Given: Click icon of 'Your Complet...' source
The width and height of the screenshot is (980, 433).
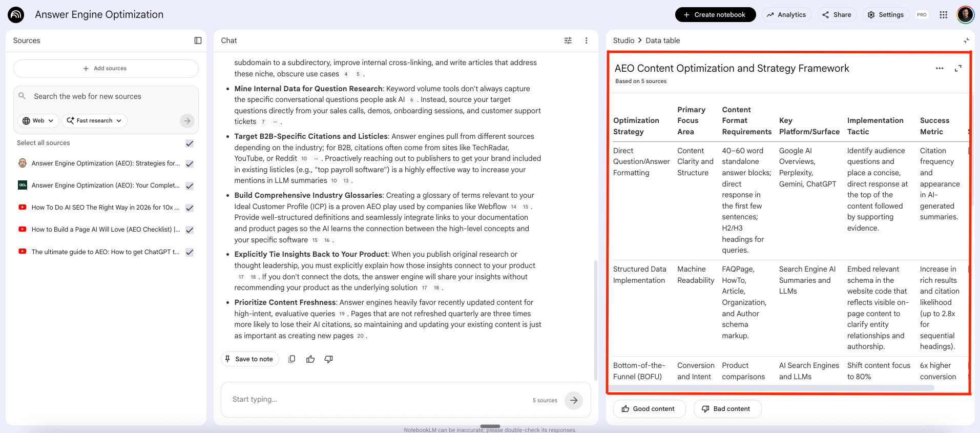Looking at the screenshot, I should (x=23, y=185).
